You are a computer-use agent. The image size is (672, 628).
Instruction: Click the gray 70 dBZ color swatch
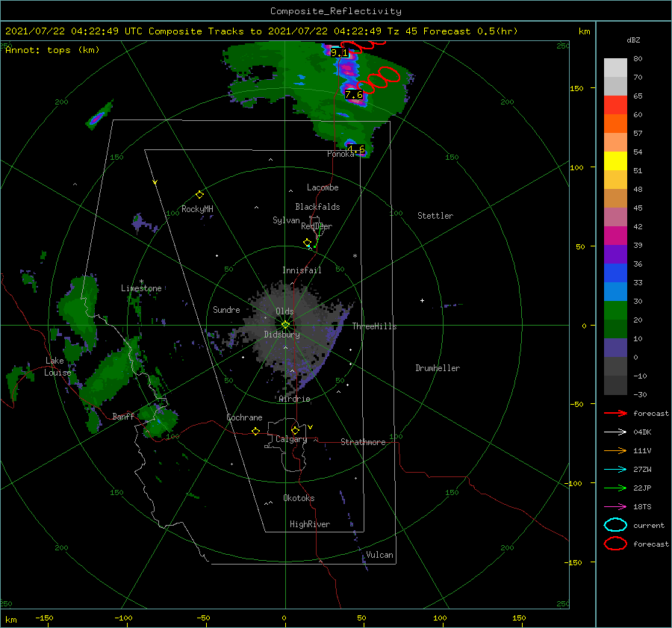point(615,87)
